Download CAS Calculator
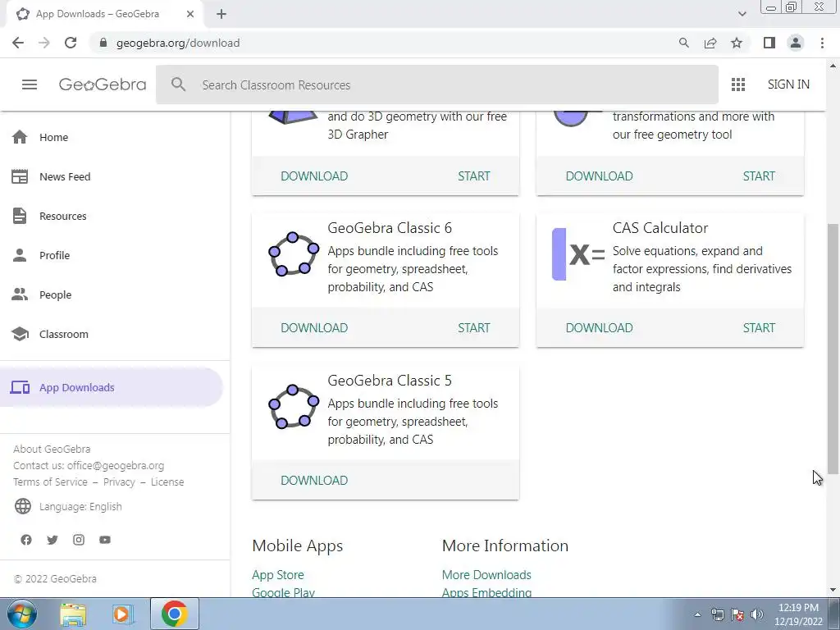 click(x=599, y=328)
